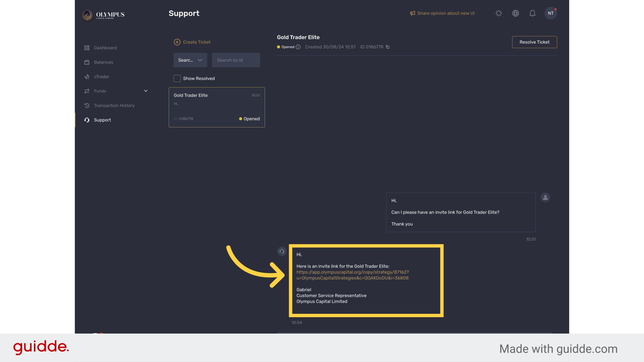Focus the Search by id field
Viewport: 644px width, 362px height.
[x=236, y=60]
